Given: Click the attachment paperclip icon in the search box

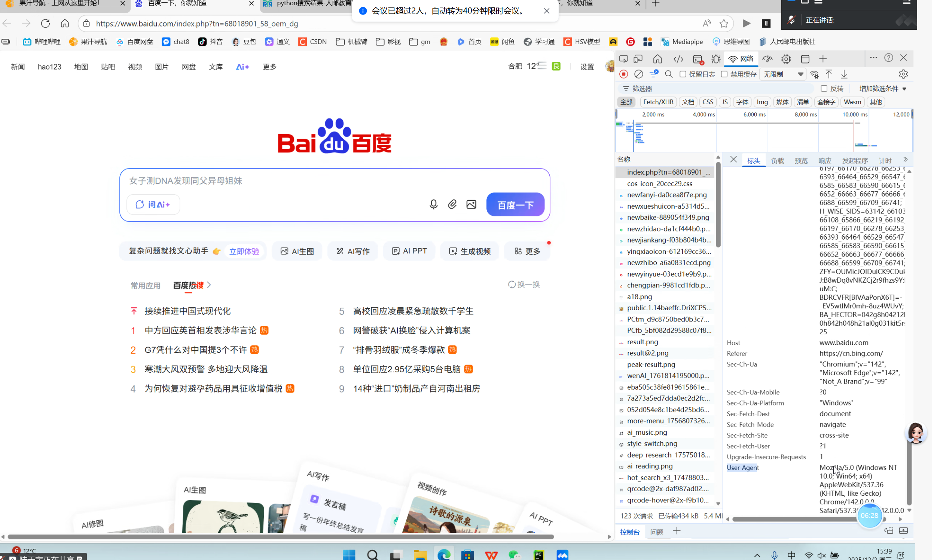Looking at the screenshot, I should point(453,204).
